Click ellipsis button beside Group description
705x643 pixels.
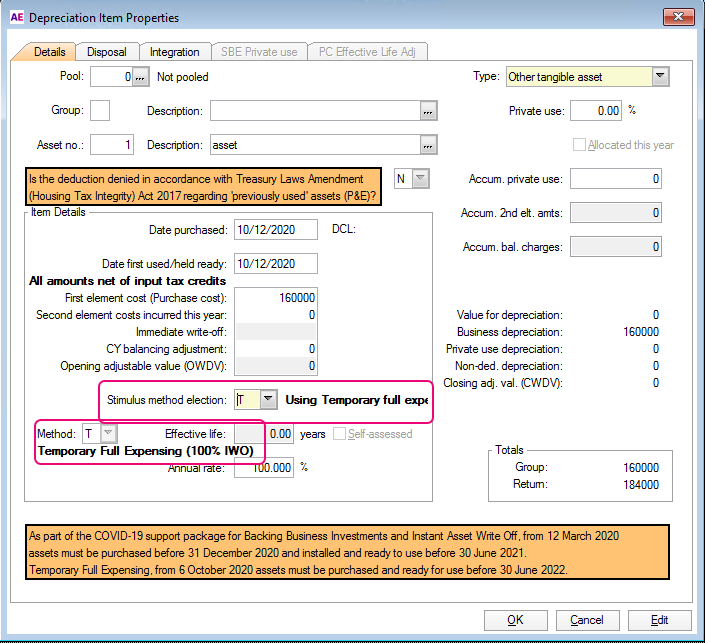(x=428, y=111)
